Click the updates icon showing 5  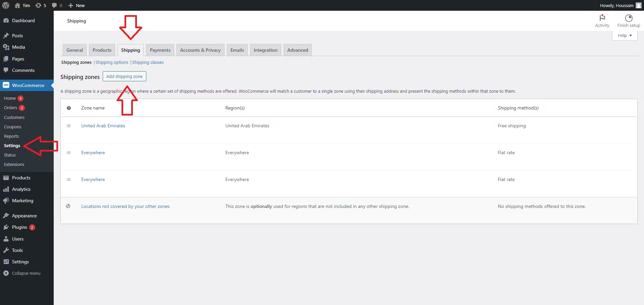pos(38,5)
